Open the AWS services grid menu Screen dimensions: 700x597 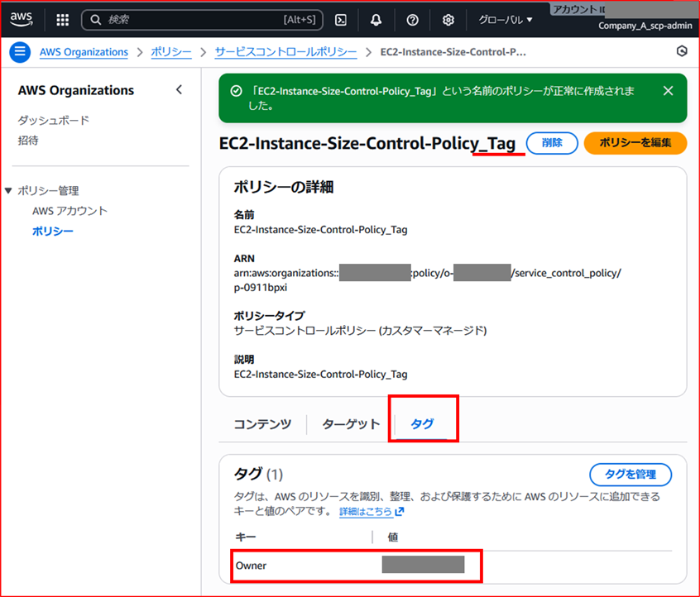pos(62,19)
